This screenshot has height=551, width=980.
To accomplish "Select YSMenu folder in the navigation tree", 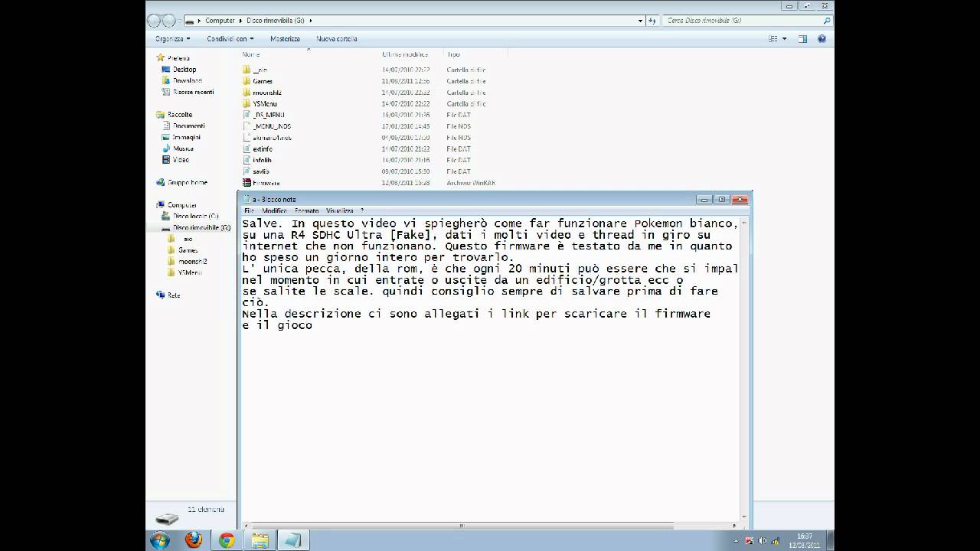I will (190, 272).
